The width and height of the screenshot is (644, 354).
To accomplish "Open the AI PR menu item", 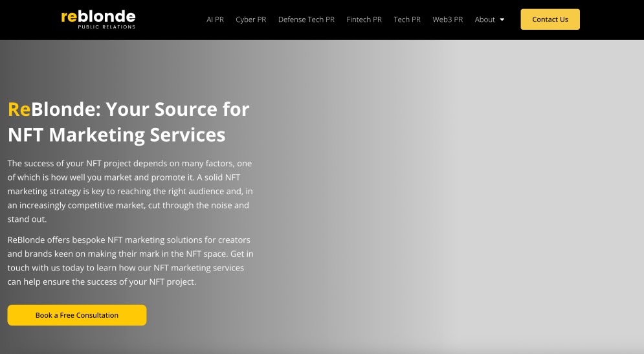I will click(x=216, y=19).
